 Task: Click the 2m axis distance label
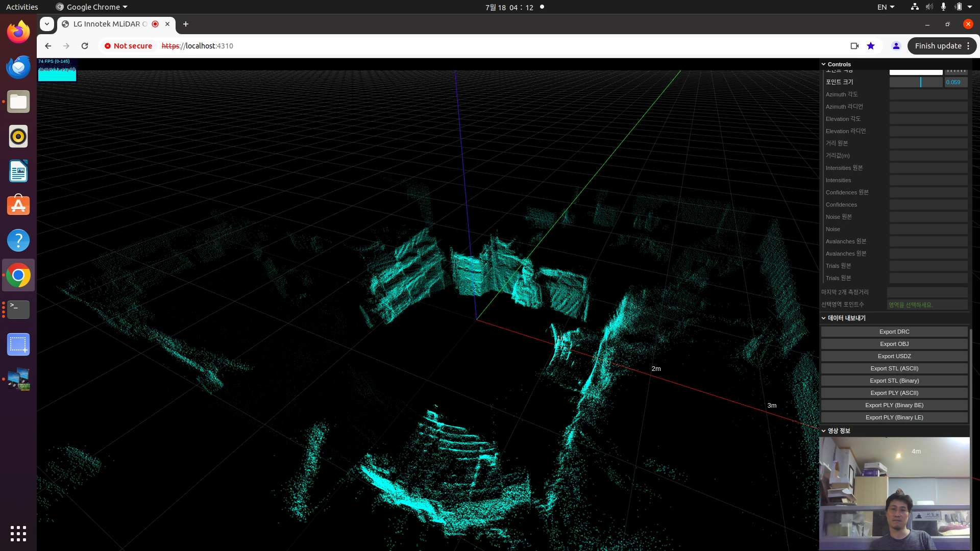click(656, 368)
